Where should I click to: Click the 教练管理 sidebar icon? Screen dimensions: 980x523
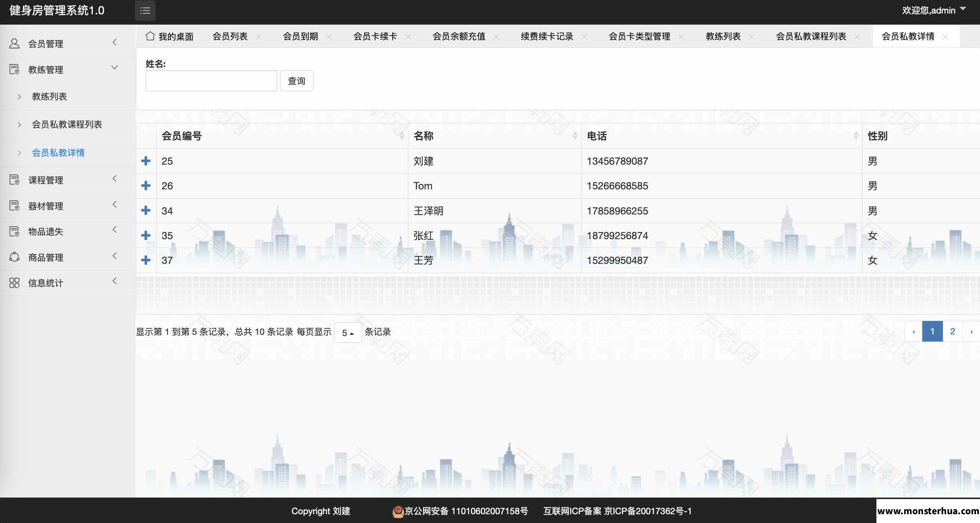[x=14, y=69]
